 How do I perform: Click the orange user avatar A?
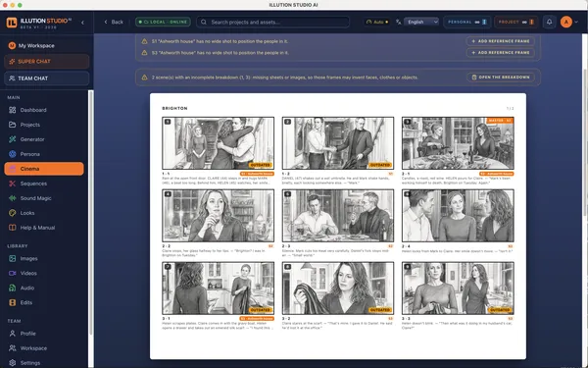[565, 23]
